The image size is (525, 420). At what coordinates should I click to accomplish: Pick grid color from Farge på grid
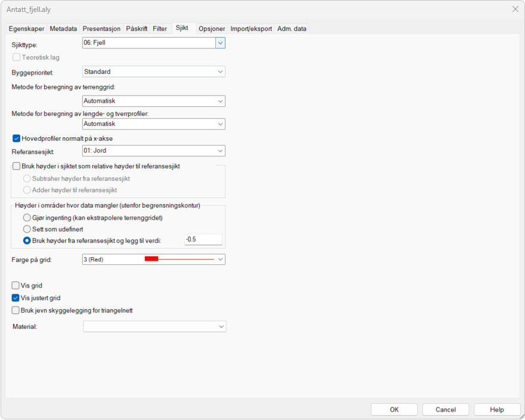[x=153, y=260]
